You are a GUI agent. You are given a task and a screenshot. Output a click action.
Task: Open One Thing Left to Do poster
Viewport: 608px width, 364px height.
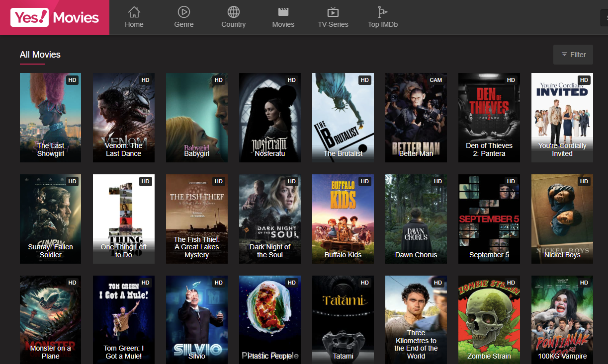(x=124, y=219)
